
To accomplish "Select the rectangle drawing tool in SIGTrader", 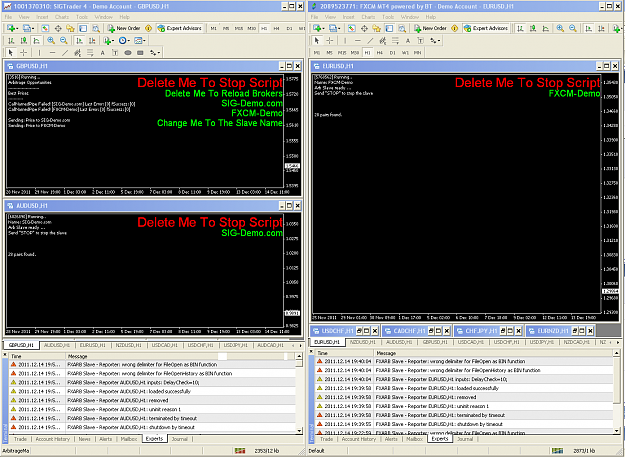I will 140,53.
